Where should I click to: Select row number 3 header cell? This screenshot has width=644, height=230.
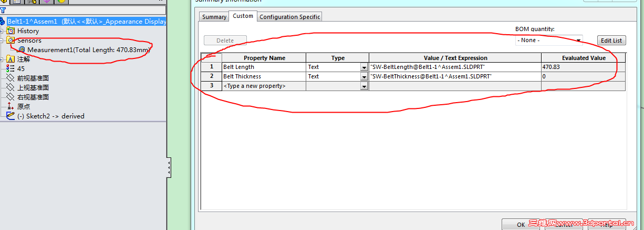tap(212, 86)
